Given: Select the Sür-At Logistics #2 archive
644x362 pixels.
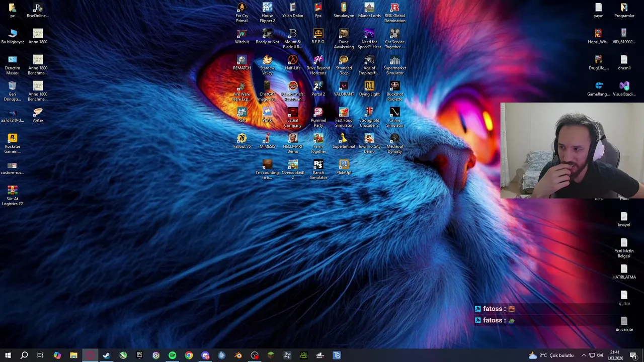Looking at the screenshot, I should point(13,196).
